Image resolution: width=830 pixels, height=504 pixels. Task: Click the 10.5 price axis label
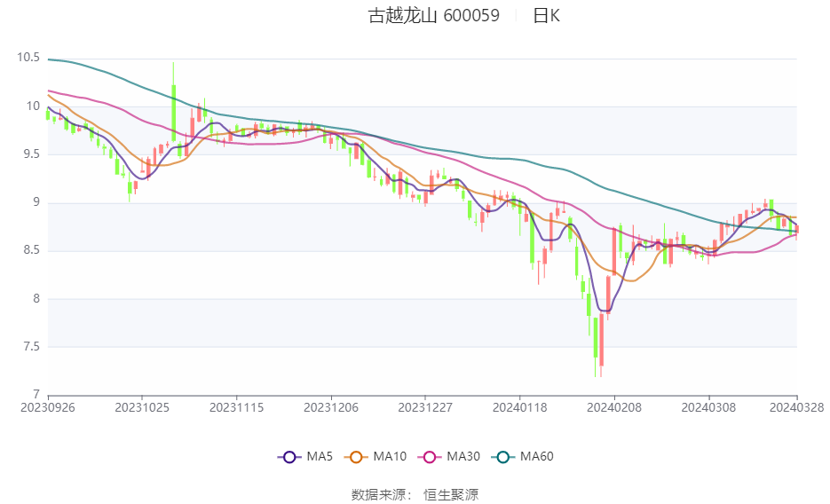[28, 58]
